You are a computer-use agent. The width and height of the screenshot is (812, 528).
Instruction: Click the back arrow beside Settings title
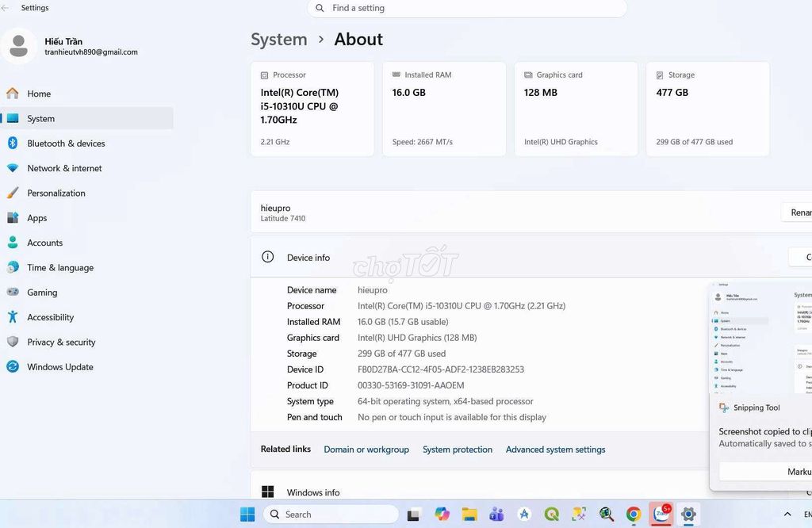click(x=6, y=8)
